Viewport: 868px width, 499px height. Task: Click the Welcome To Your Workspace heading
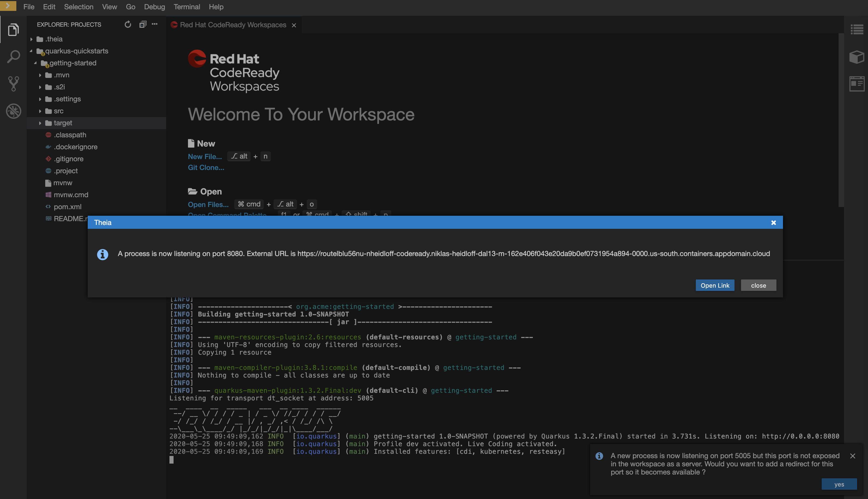(301, 114)
